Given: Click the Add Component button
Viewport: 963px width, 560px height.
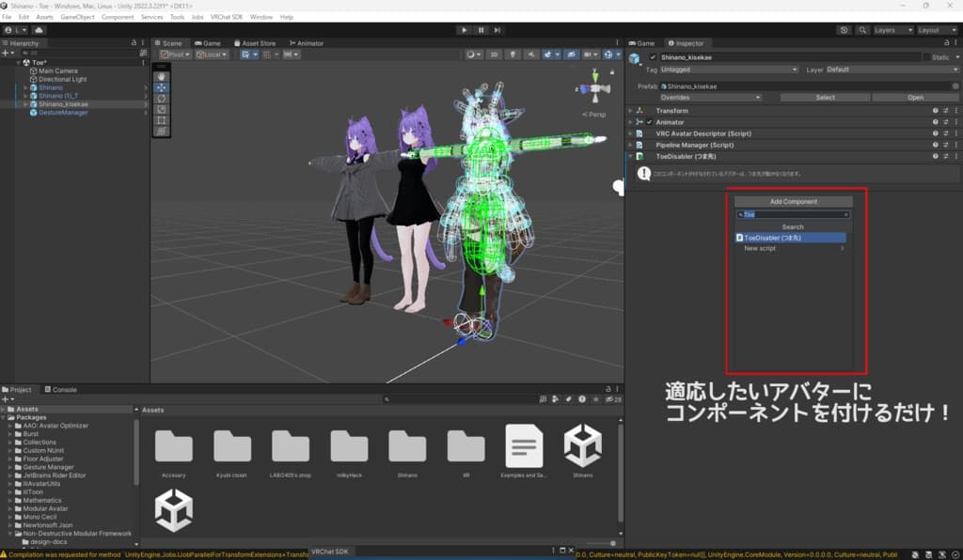Looking at the screenshot, I should point(793,202).
